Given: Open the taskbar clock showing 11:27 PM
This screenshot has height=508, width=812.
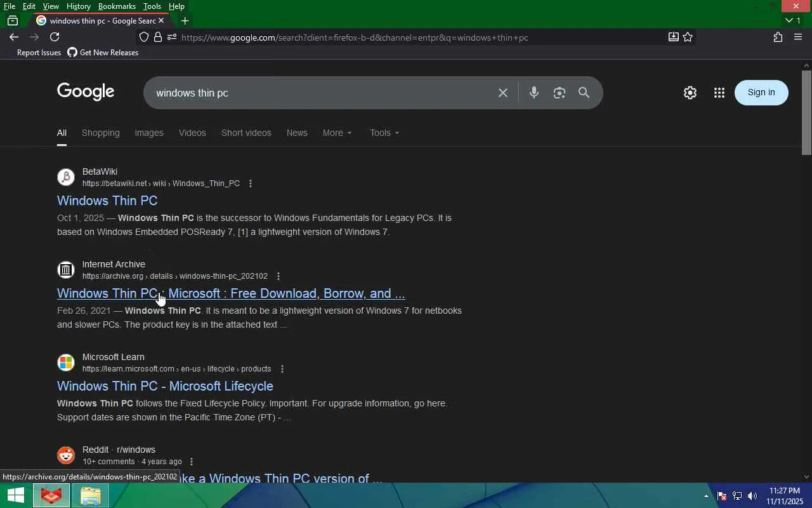Looking at the screenshot, I should tap(785, 496).
